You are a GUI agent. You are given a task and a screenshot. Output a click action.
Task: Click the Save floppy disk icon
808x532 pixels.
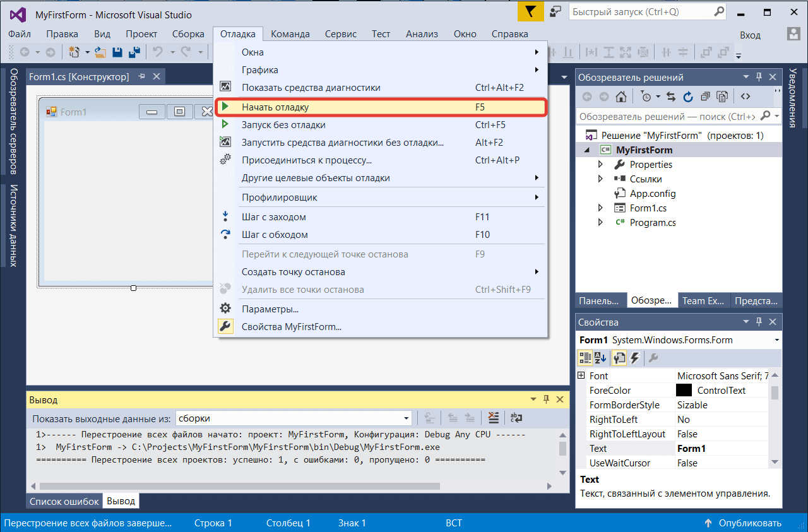(117, 52)
